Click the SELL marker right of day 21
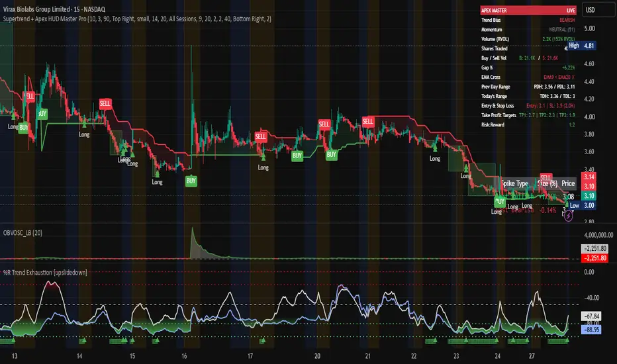Screen dimensions: 617x364 (x=368, y=121)
